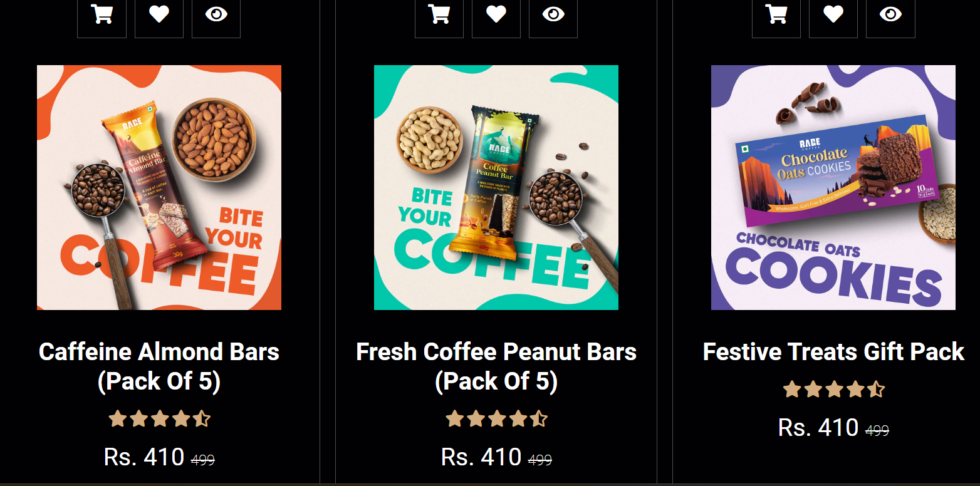Open Festive Treats Gift Pack title link

coord(833,352)
